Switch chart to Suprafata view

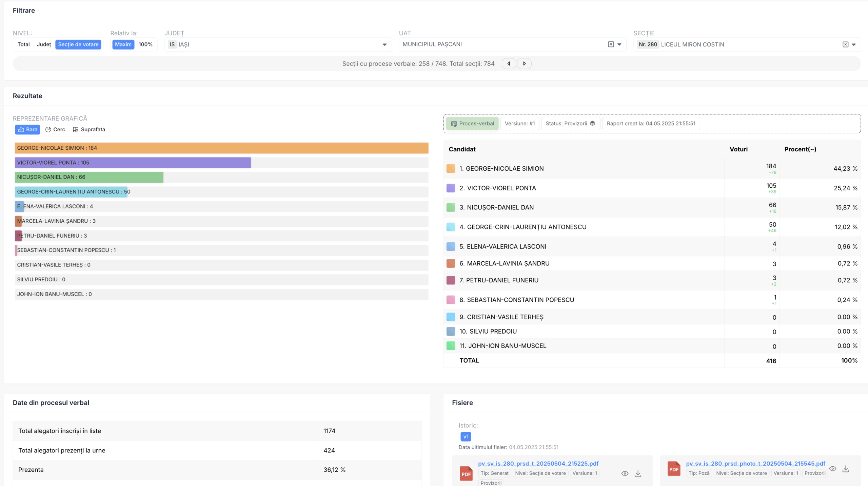click(x=89, y=129)
